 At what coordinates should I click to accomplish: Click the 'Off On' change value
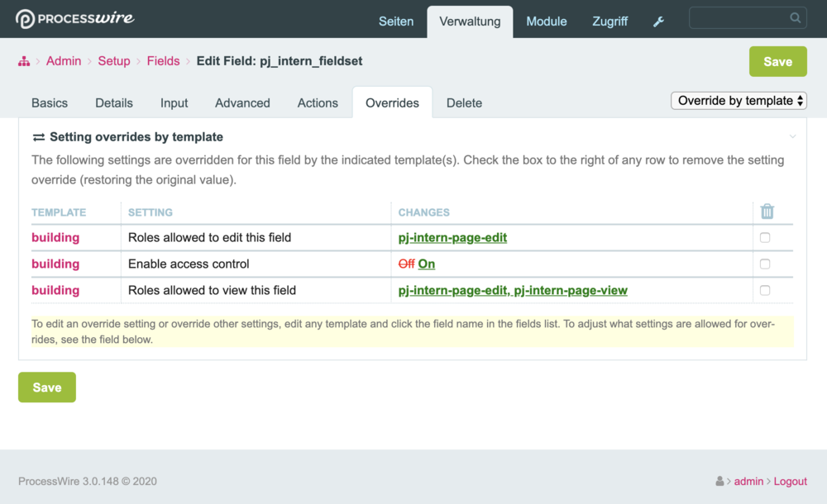click(417, 264)
